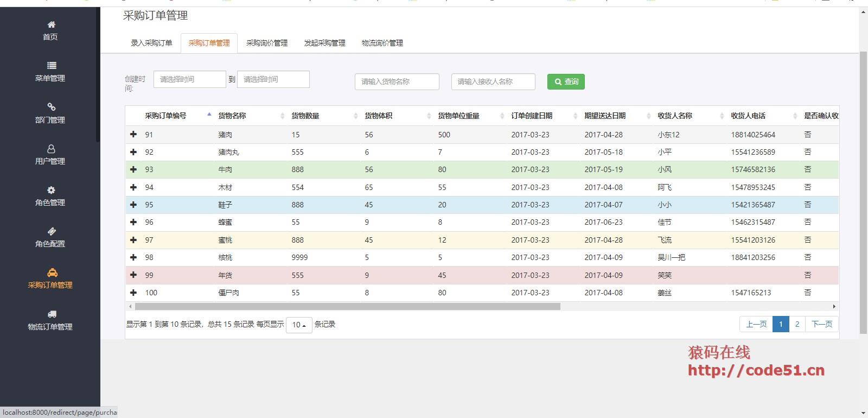Open 角色管理 gear icon in sidebar
Image resolution: width=868 pixels, height=418 pixels.
click(51, 190)
